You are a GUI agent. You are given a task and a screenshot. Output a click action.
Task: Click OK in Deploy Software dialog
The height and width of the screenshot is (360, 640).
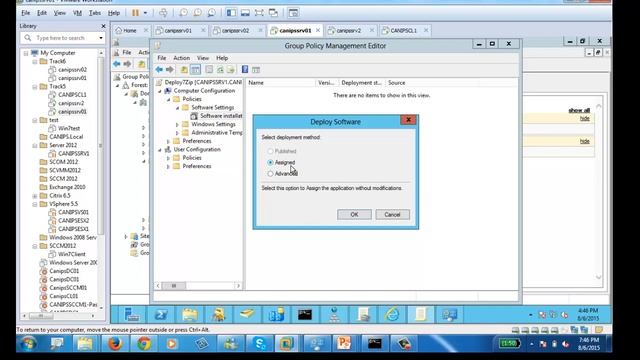[x=354, y=215]
